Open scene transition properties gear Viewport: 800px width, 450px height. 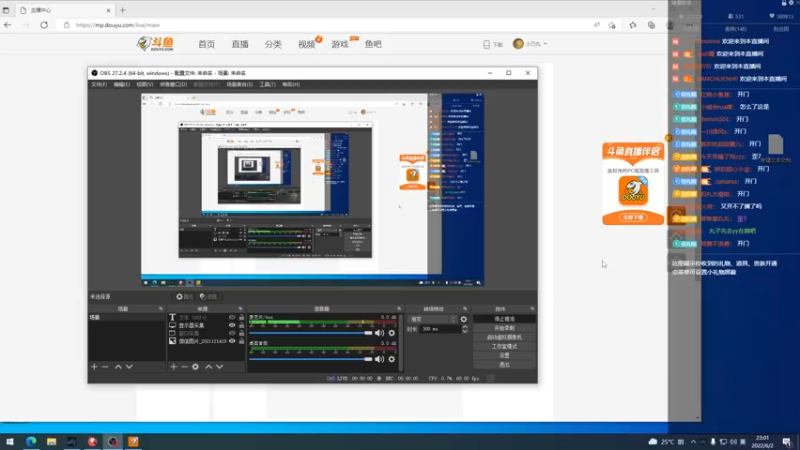tap(464, 319)
